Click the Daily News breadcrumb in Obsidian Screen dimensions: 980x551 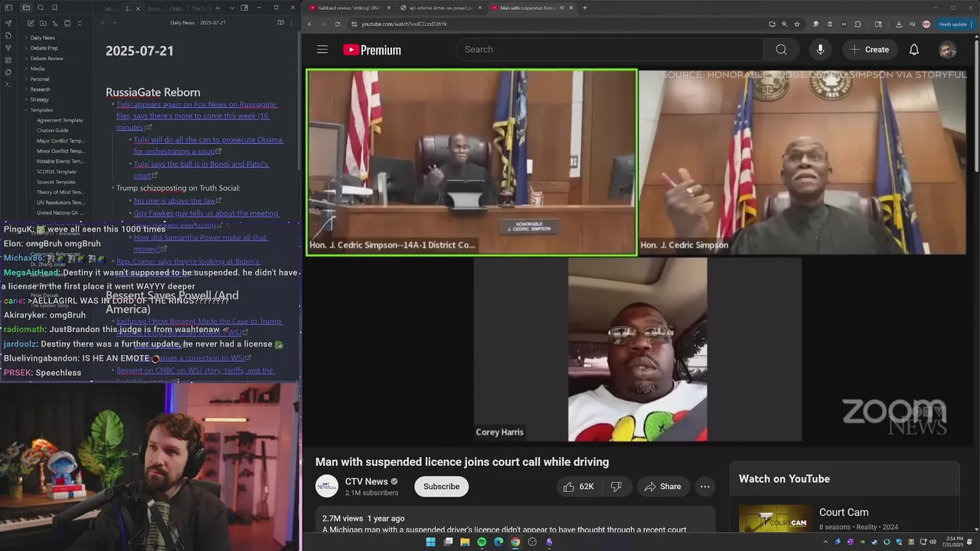[x=182, y=23]
